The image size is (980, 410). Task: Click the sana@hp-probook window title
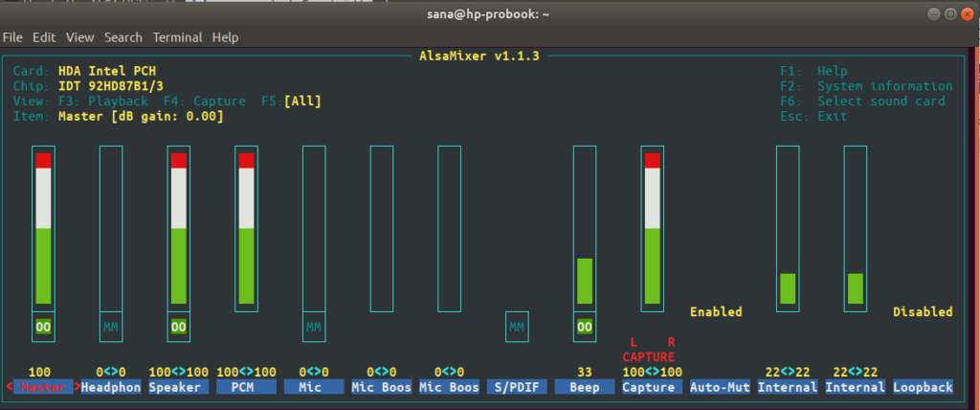click(489, 14)
